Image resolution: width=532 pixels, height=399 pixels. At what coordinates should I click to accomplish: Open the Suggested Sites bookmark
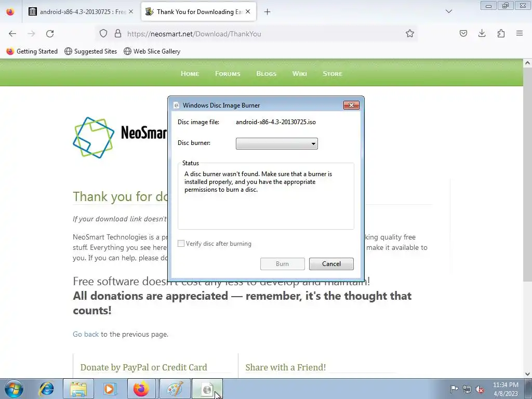pos(91,51)
